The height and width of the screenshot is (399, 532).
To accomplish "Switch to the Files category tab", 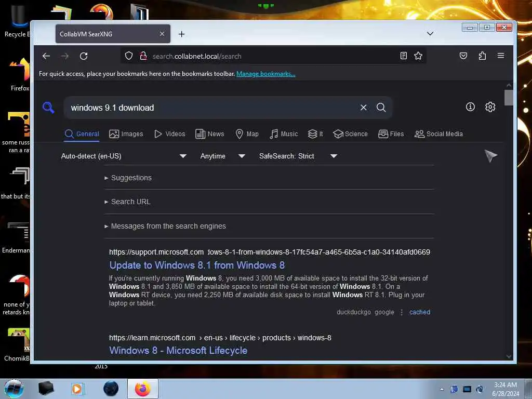I will pyautogui.click(x=391, y=134).
